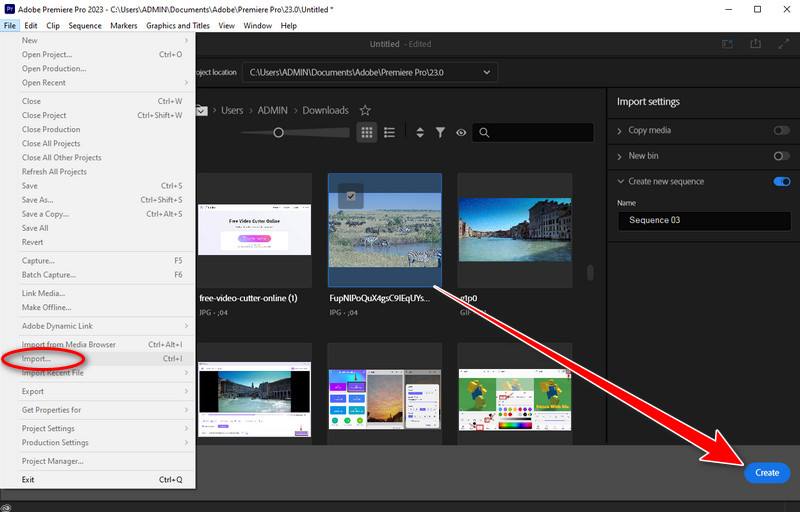The height and width of the screenshot is (512, 800).
Task: Navigate to Users in breadcrumb
Action: point(232,110)
